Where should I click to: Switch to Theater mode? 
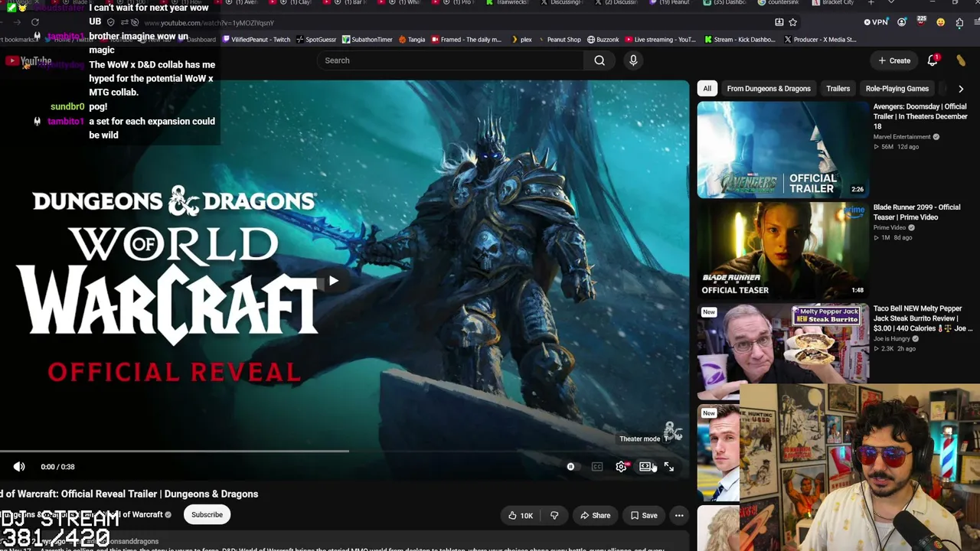coord(645,467)
